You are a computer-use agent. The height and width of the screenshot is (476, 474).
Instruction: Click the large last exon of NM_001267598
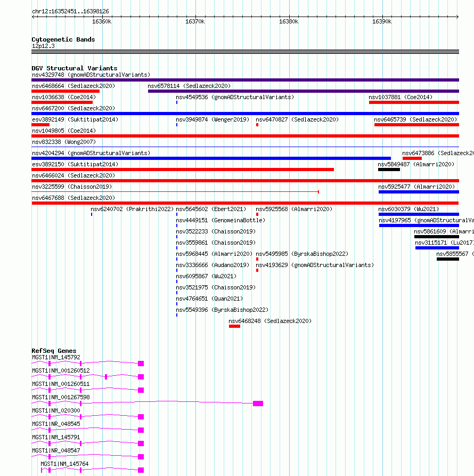tap(258, 404)
